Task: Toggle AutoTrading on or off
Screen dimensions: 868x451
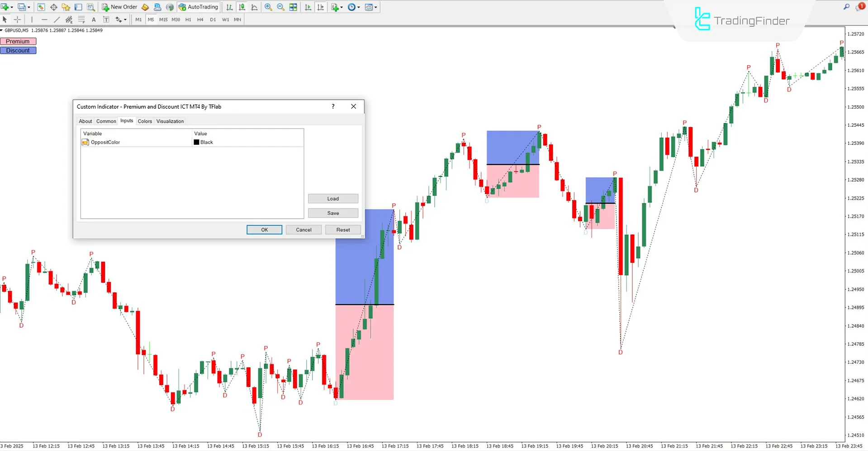Action: point(198,7)
